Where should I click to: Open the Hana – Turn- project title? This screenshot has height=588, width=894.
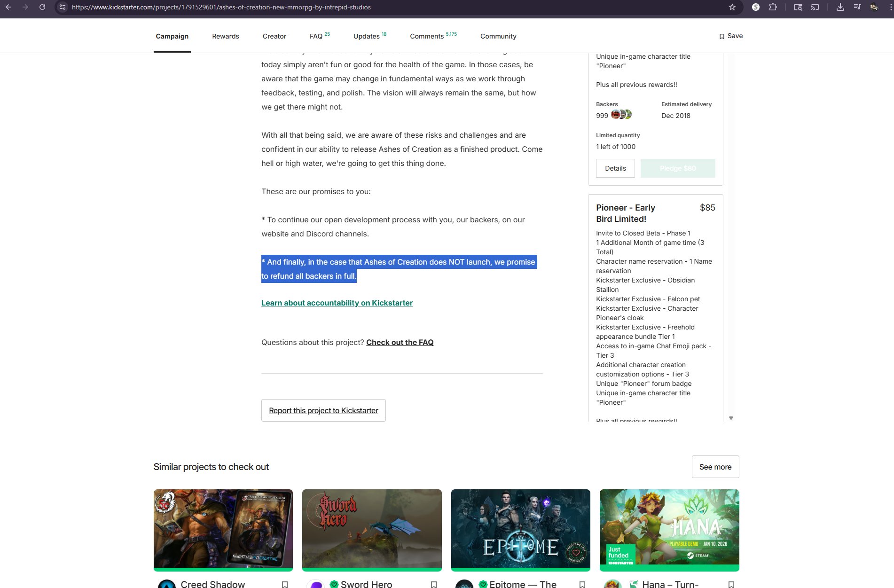click(670, 584)
